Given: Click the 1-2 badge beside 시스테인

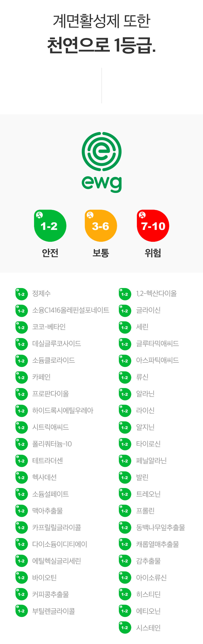Looking at the screenshot, I should click(x=125, y=628).
